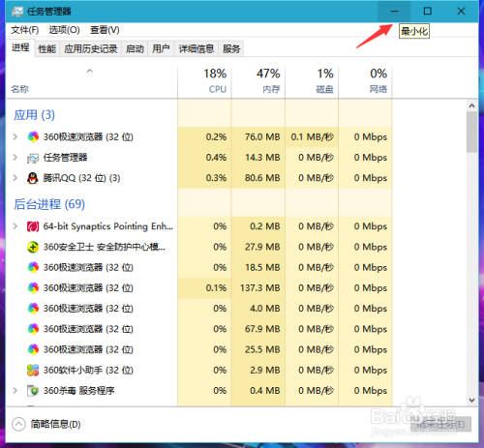Click the Task Manager title bar icon
Viewport: 484px width, 448px height.
pyautogui.click(x=17, y=12)
